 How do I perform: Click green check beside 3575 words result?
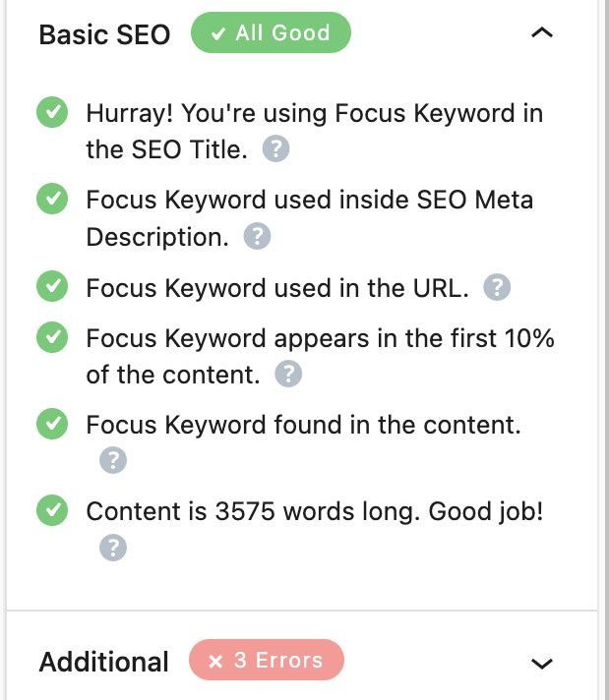point(52,511)
